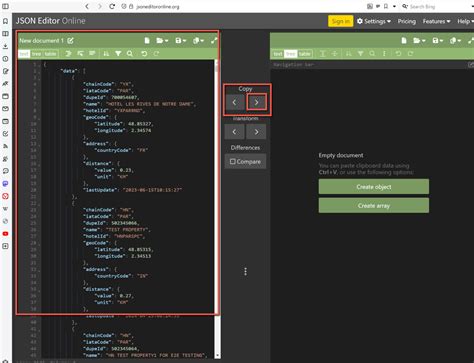Viewport: 474px width, 363px height.
Task: Click the jsoneditoronline.org address bar
Action: (158, 7)
